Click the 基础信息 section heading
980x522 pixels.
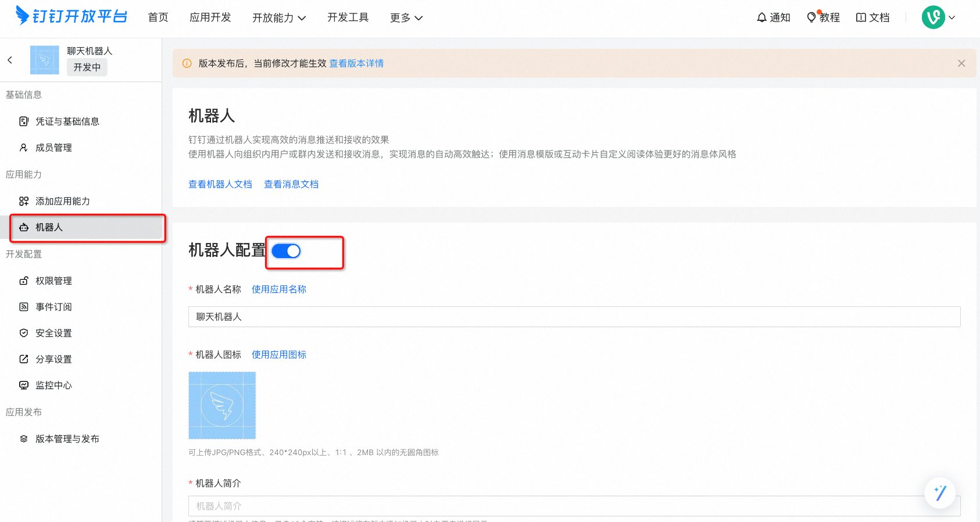24,95
